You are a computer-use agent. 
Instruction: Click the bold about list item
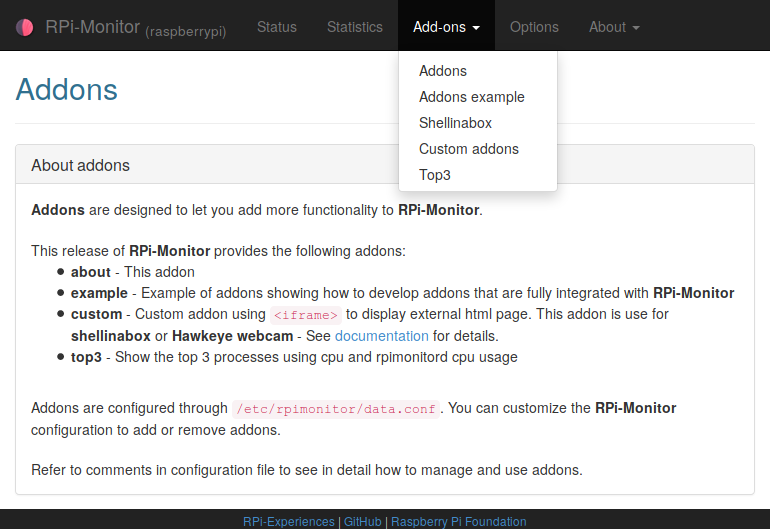90,272
